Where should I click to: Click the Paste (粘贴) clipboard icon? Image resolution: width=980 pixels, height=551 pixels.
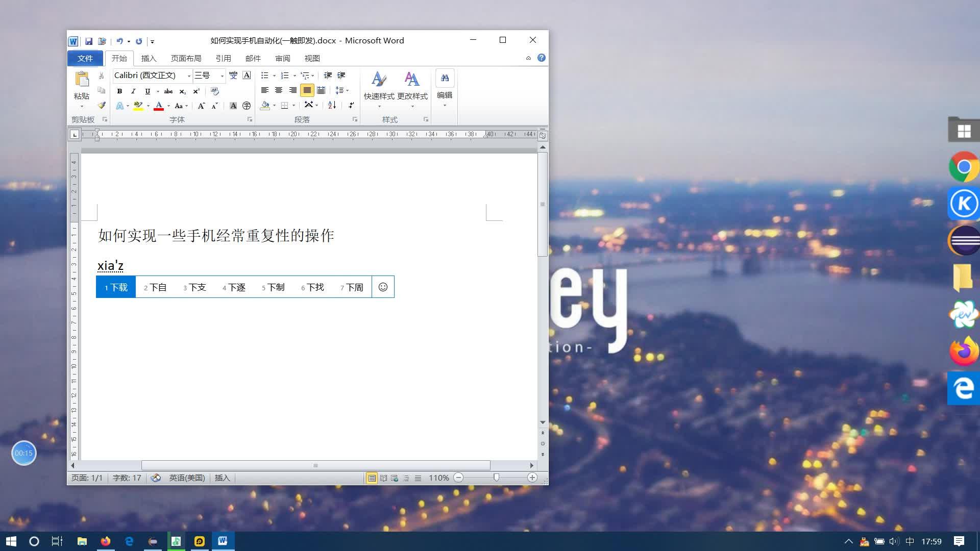click(x=82, y=80)
